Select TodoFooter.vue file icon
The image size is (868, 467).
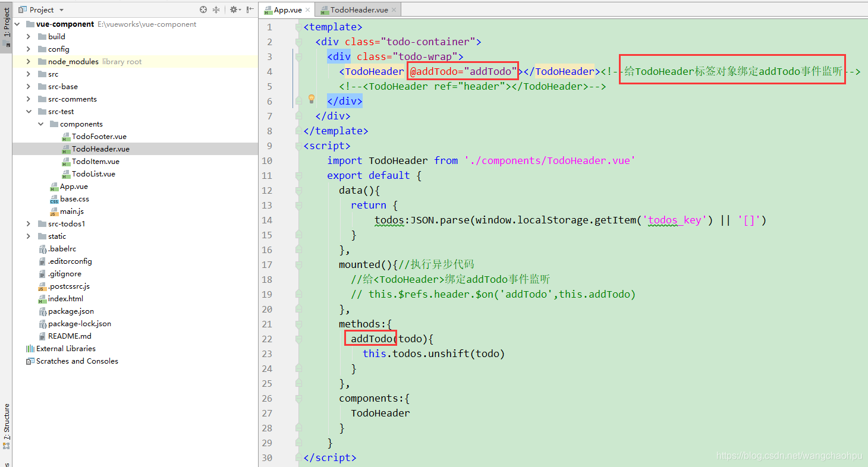click(x=66, y=137)
